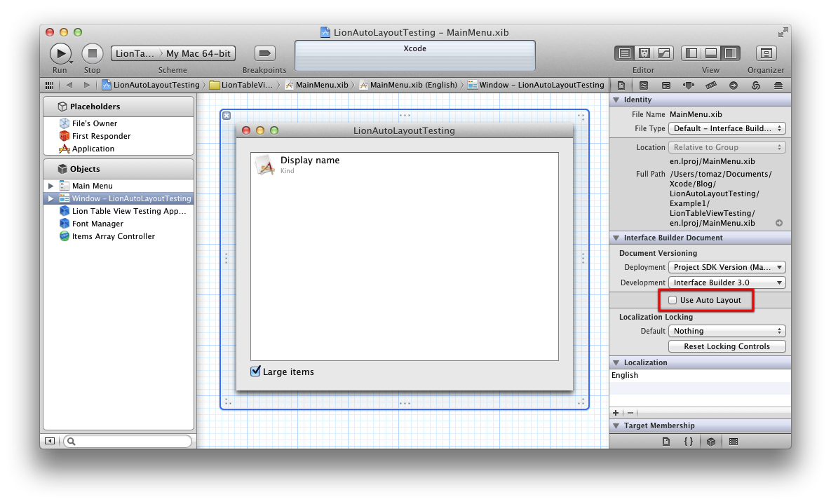831x504 pixels.
Task: Show the Media library
Action: pos(734,442)
